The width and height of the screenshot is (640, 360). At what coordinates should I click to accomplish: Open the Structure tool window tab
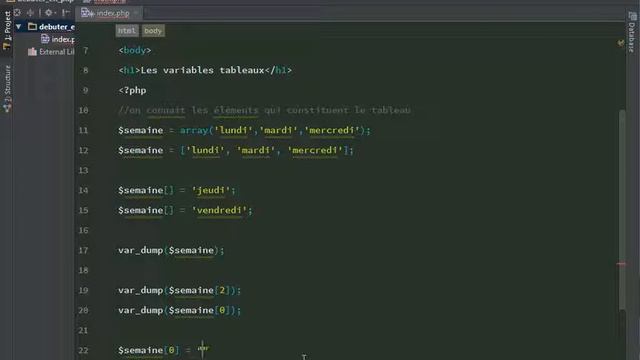7,88
